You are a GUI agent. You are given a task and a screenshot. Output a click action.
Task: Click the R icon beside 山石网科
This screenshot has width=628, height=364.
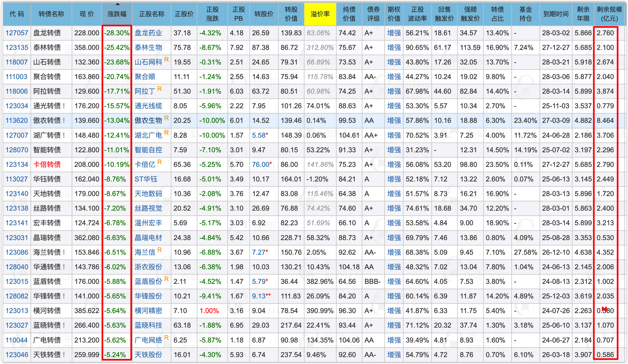[167, 59]
